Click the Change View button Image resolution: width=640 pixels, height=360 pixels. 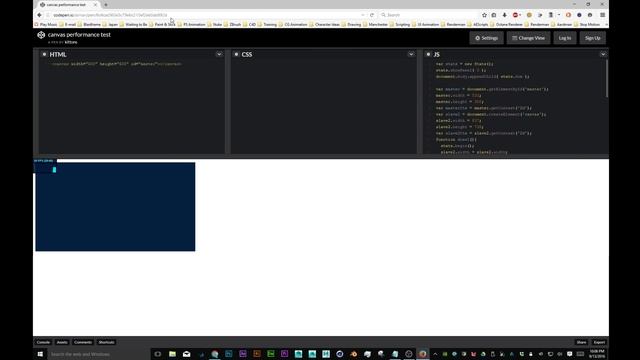[x=529, y=38]
